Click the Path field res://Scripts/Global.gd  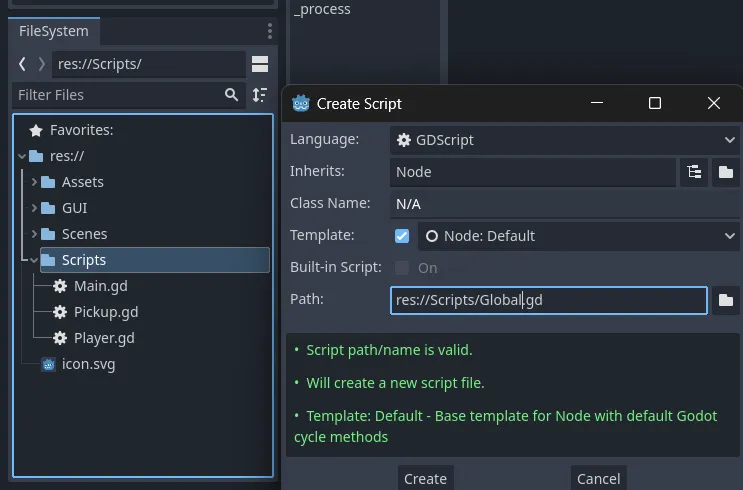tap(549, 300)
